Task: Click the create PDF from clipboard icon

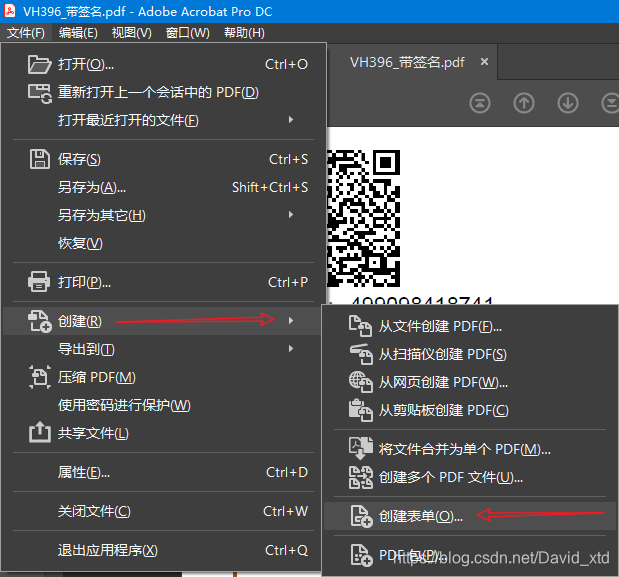Action: pos(360,410)
